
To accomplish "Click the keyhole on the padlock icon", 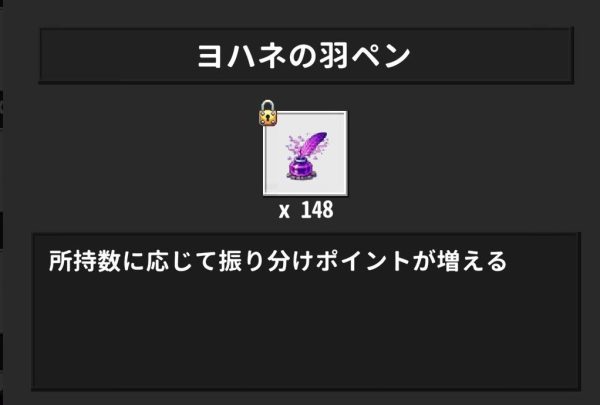I will [x=268, y=118].
